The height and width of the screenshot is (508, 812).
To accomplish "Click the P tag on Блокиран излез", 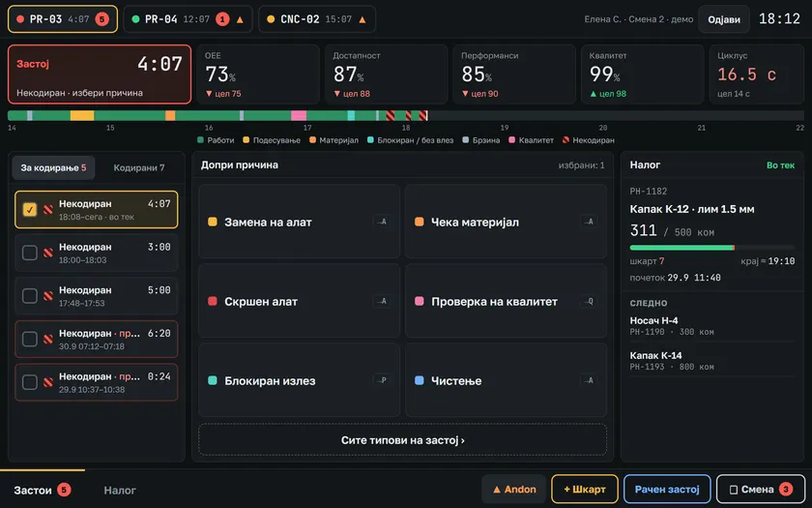I will pos(382,380).
